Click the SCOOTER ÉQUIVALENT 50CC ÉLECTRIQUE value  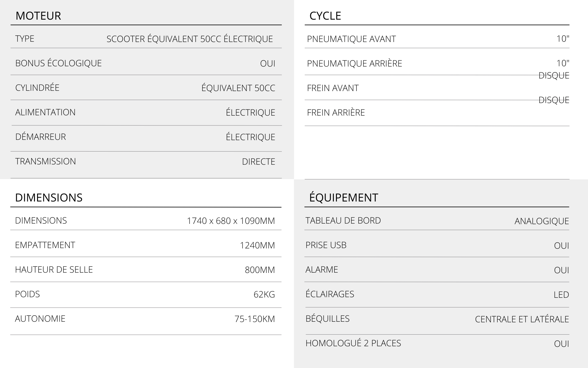tap(190, 39)
